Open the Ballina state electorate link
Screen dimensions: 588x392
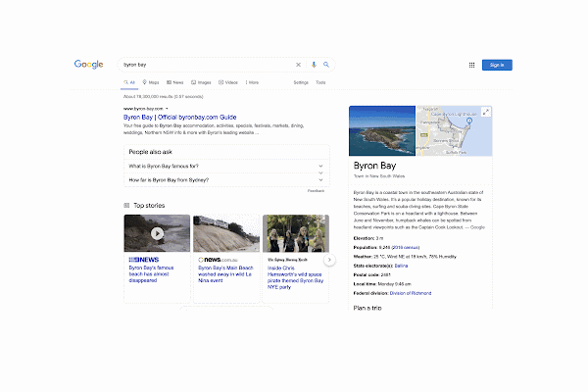[401, 266]
